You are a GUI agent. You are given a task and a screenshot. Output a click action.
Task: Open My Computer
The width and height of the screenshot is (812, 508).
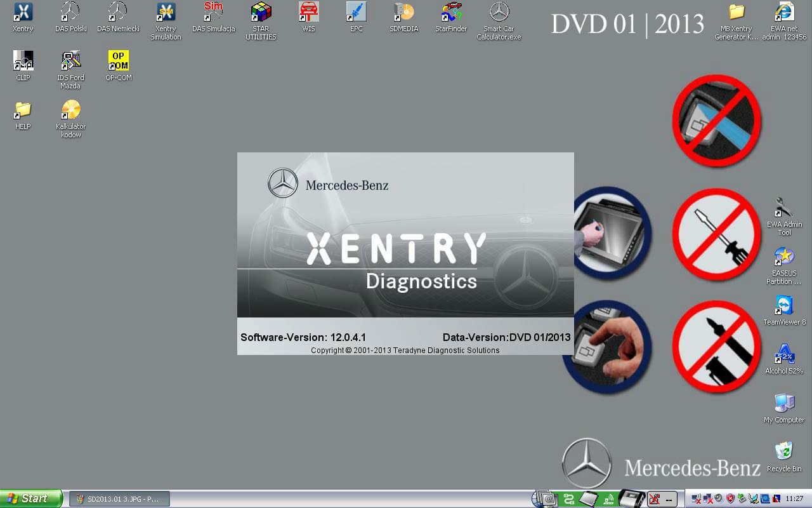click(x=785, y=408)
